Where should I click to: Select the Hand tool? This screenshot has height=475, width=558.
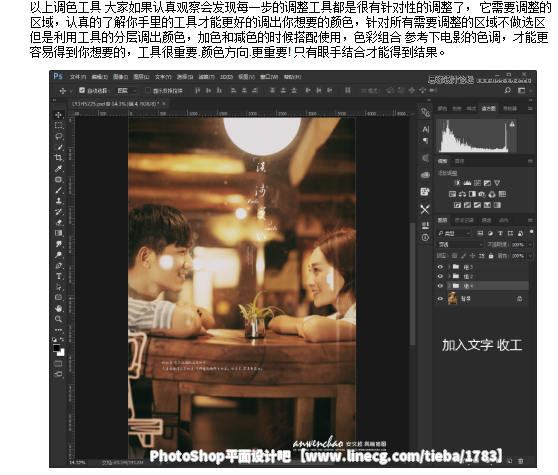[59, 308]
